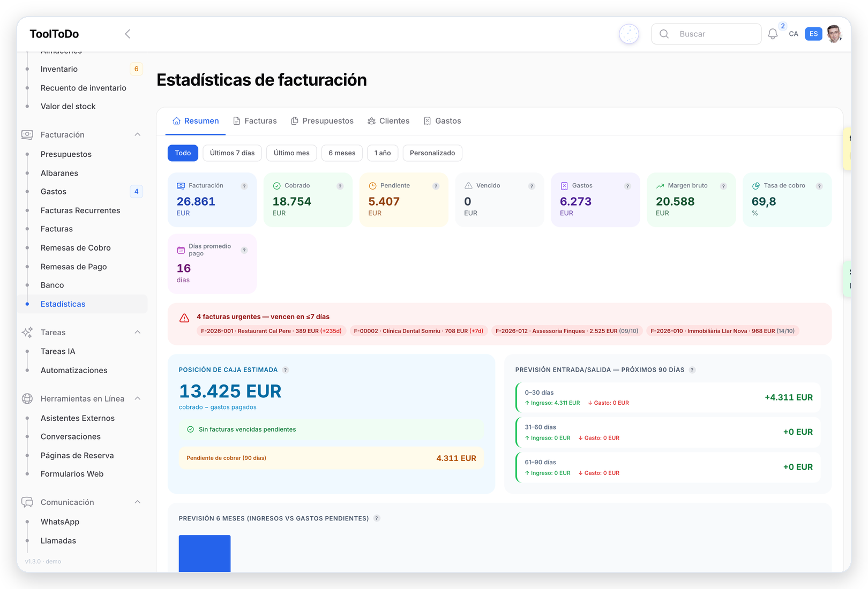The image size is (868, 589).
Task: Switch language to CA
Action: click(x=794, y=34)
